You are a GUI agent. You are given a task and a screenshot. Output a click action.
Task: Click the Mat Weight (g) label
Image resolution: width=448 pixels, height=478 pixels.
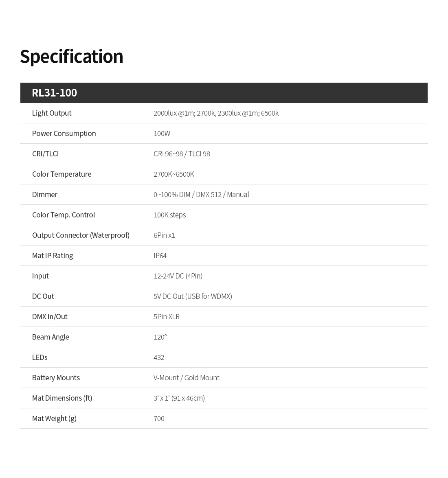coord(54,419)
